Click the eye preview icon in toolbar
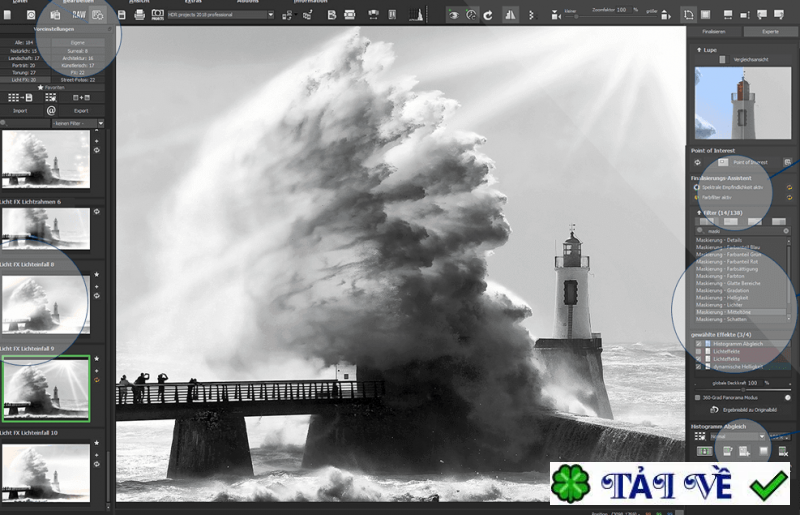800x515 pixels. (453, 15)
